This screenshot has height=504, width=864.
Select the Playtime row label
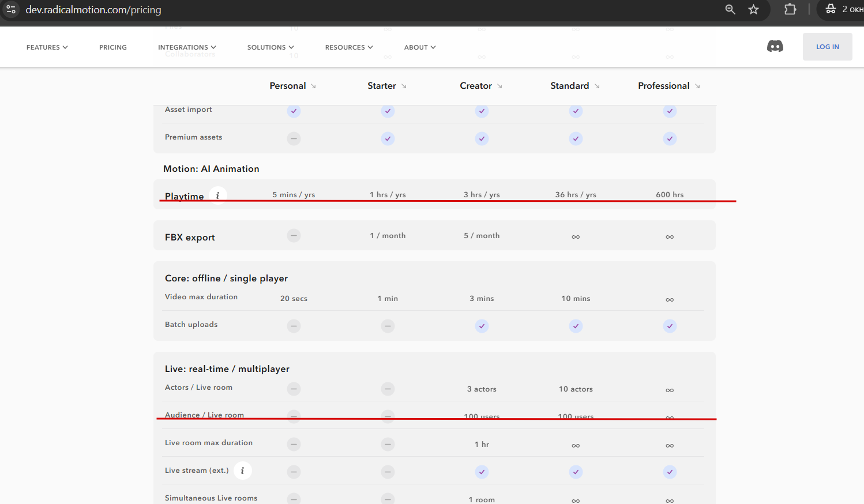[185, 196]
